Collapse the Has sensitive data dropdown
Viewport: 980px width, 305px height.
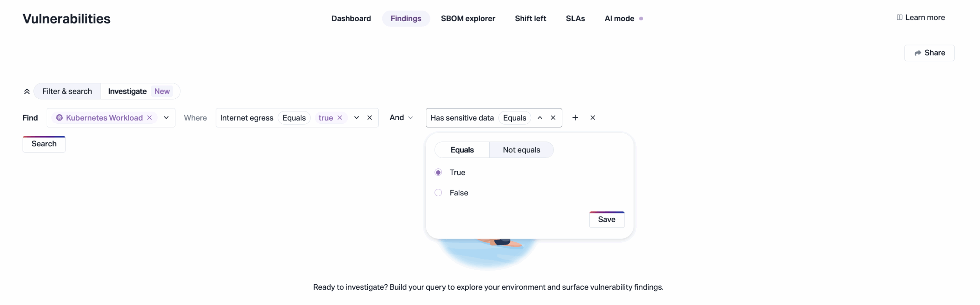(x=540, y=118)
